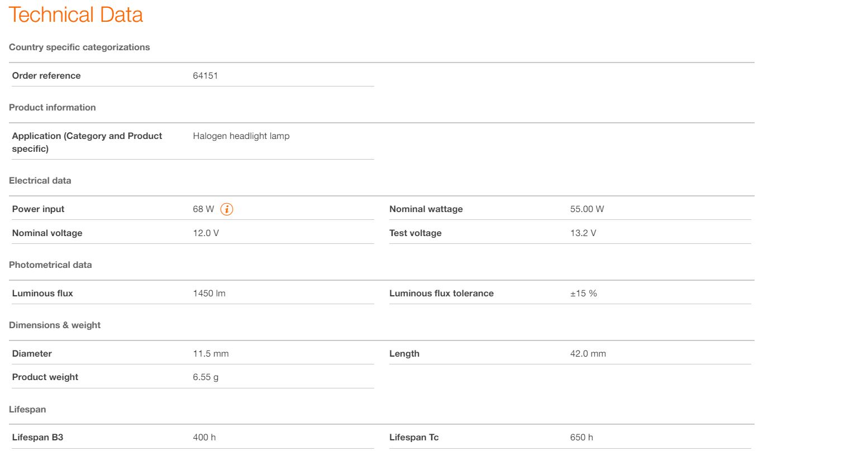Select the 68 W power input value
Image resolution: width=868 pixels, height=461 pixels.
203,209
